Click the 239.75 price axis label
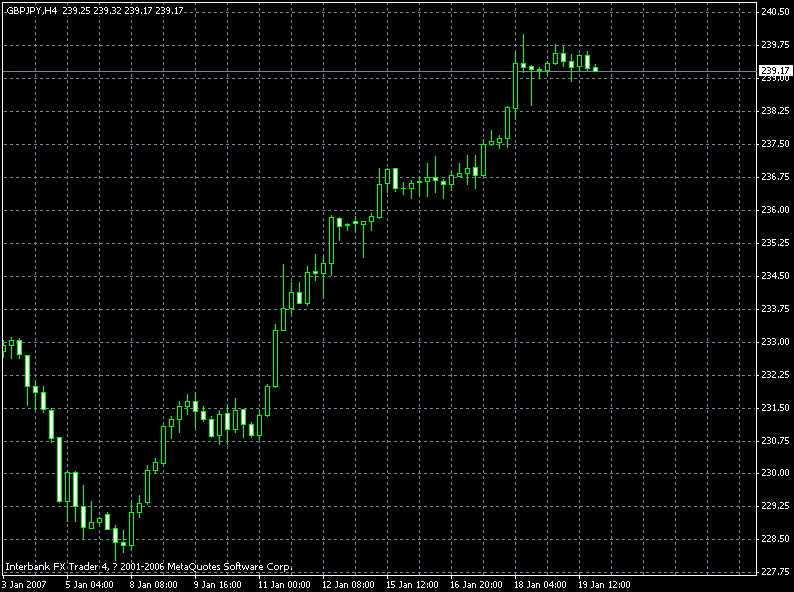This screenshot has height=592, width=794. pyautogui.click(x=773, y=45)
